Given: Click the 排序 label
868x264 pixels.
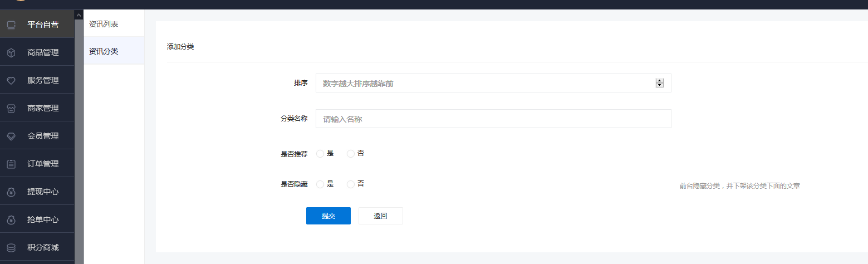Looking at the screenshot, I should coord(301,83).
